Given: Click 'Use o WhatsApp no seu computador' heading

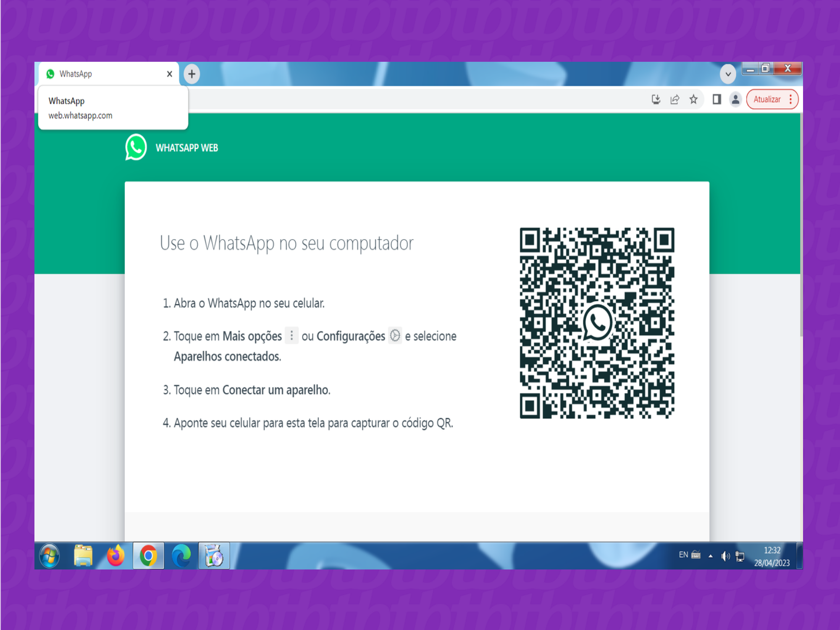Looking at the screenshot, I should [x=287, y=243].
